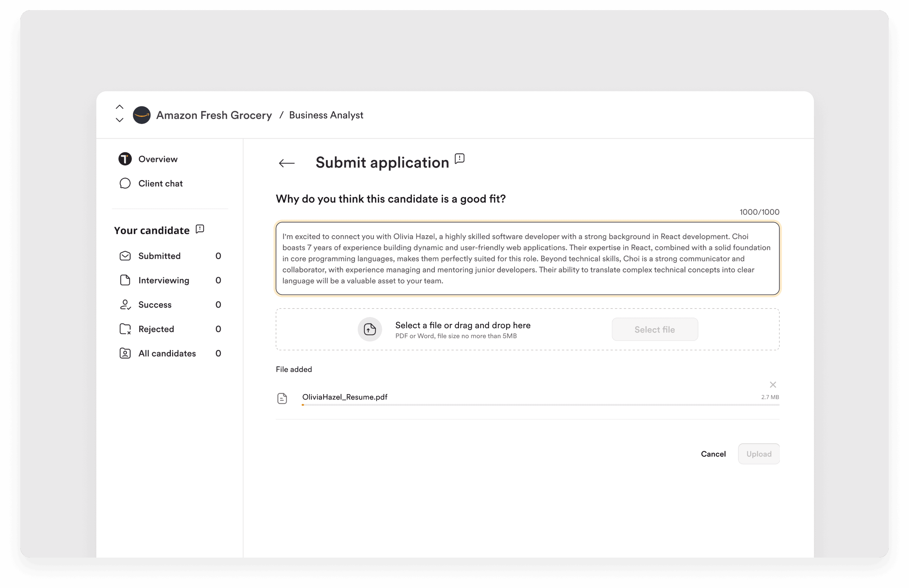
Task: Open Client chat
Action: [x=160, y=183]
